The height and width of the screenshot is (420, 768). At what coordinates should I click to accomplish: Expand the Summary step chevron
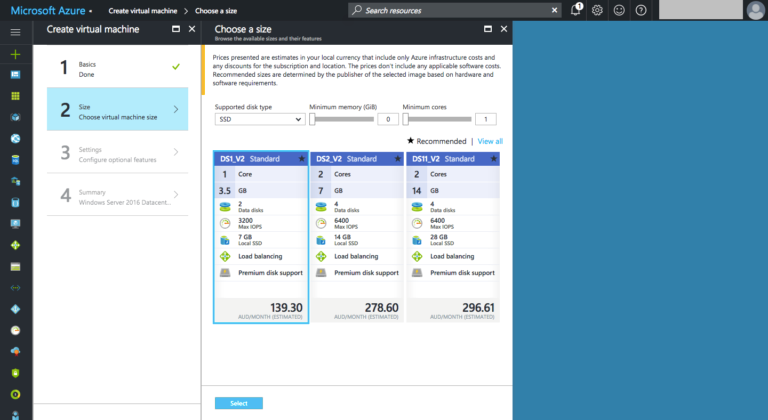(176, 195)
